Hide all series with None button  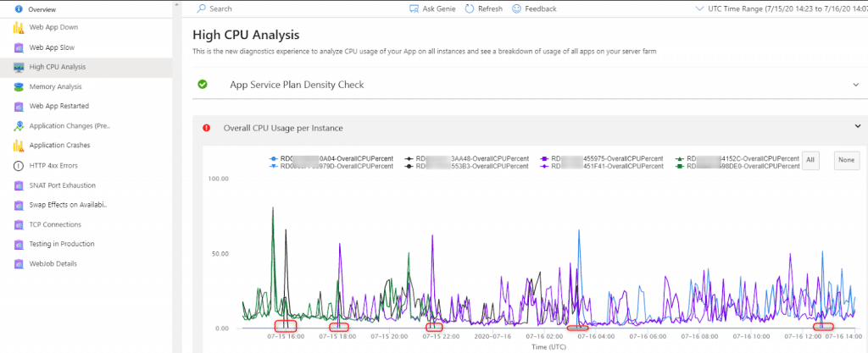847,160
